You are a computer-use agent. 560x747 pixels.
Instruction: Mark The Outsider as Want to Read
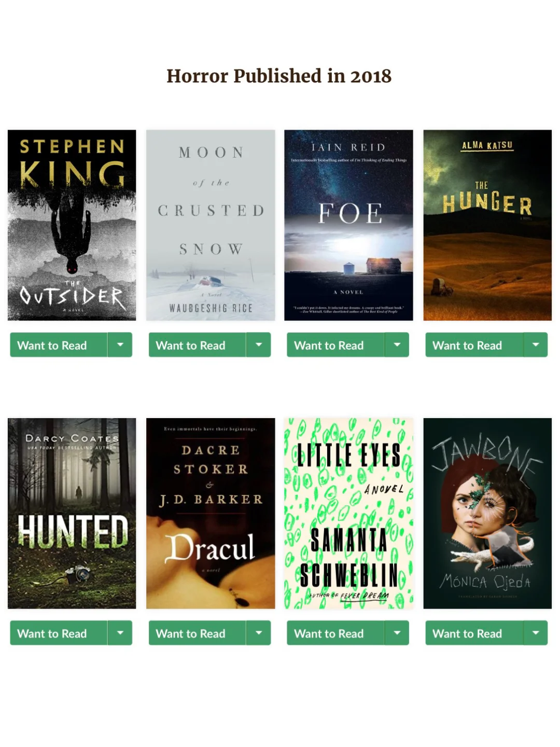tap(59, 344)
